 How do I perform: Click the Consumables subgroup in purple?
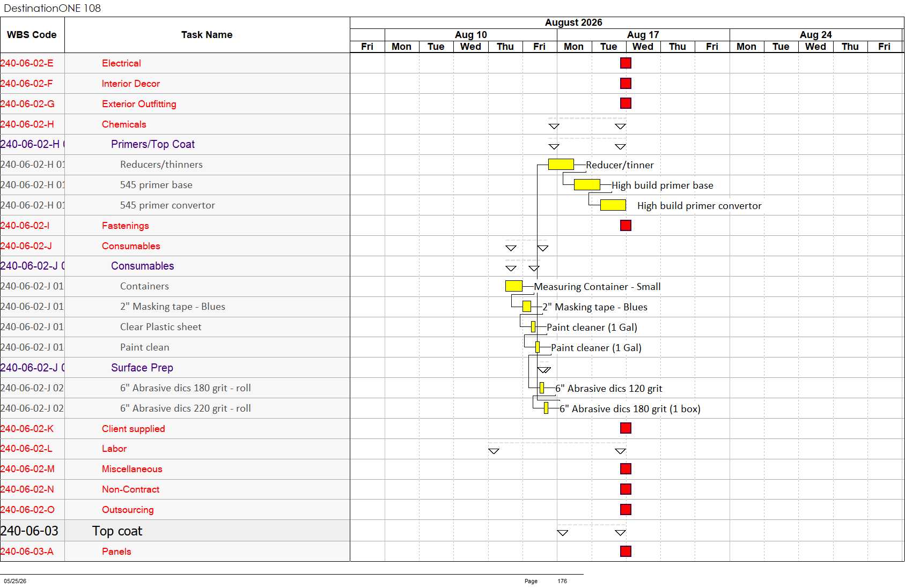point(143,266)
